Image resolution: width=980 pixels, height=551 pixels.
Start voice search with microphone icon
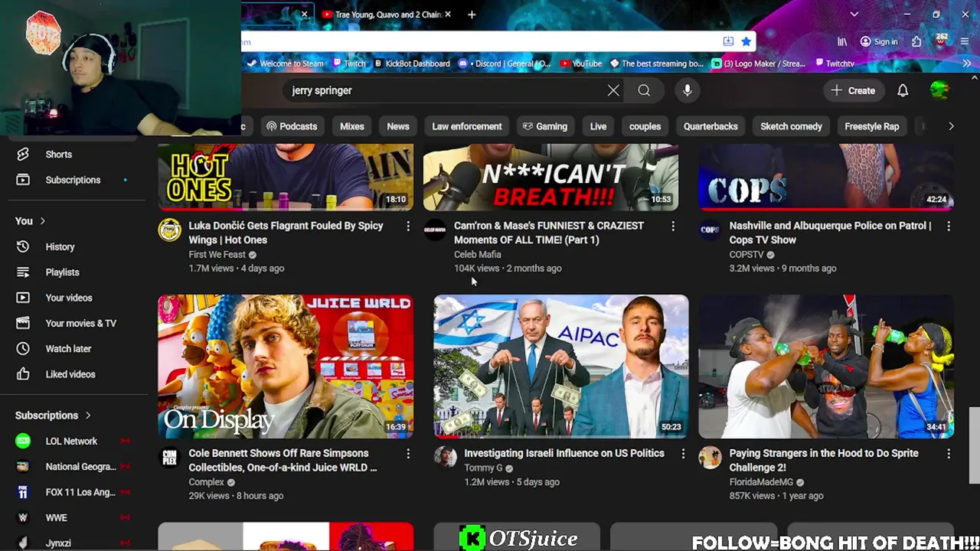coord(688,90)
